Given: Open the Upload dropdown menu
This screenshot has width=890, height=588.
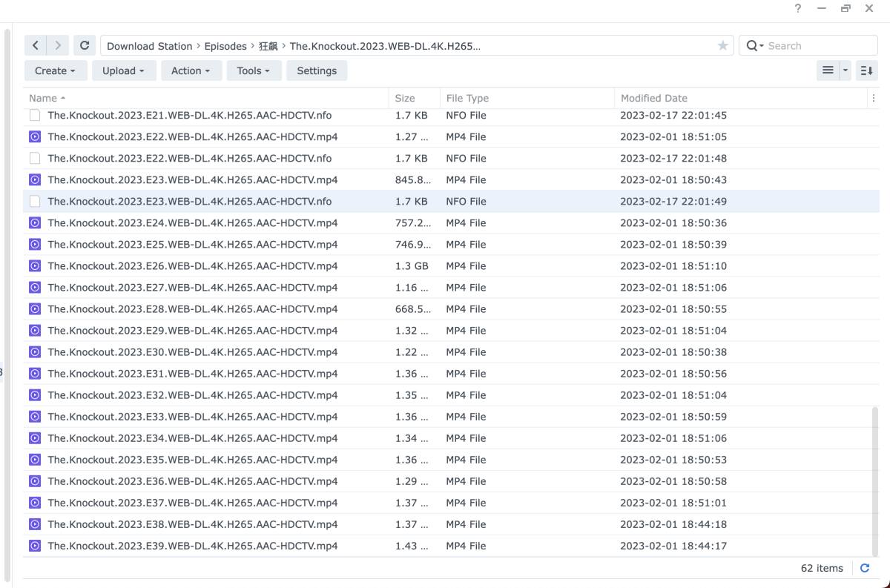Looking at the screenshot, I should (x=124, y=70).
